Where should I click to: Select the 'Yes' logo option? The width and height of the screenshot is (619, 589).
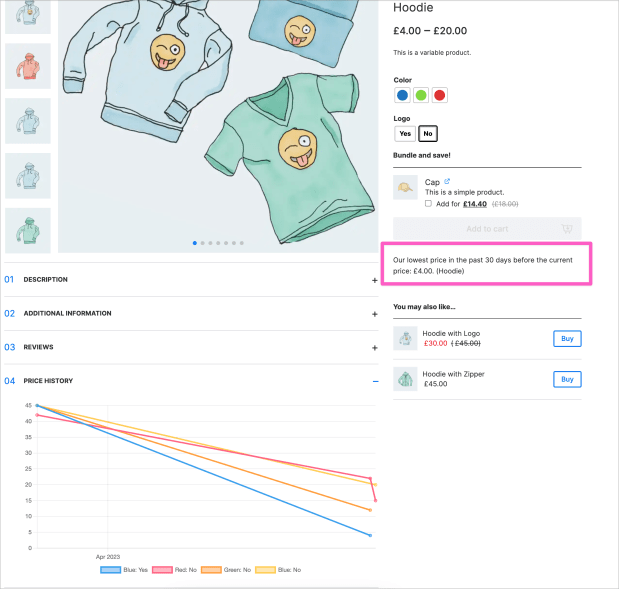pos(405,133)
